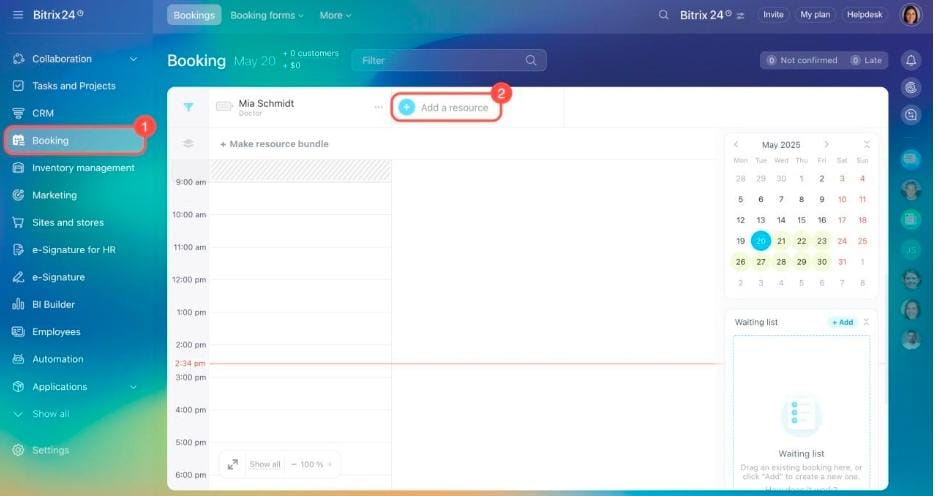The image size is (937, 496).
Task: Click the Settings gear icon
Action: click(x=19, y=450)
